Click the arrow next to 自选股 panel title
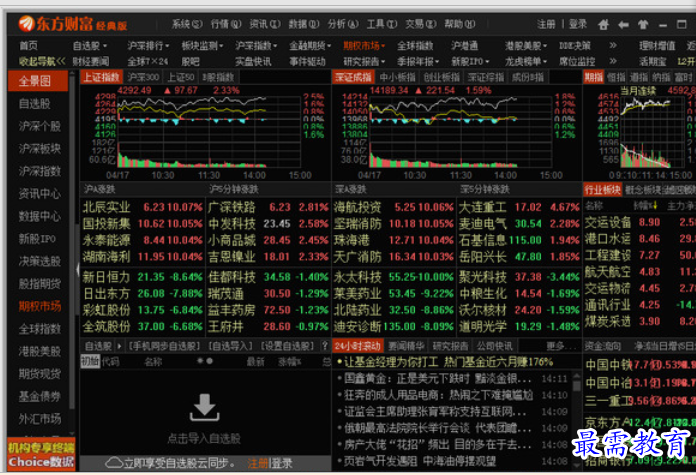Screen dimensions: 696x475 point(119,345)
